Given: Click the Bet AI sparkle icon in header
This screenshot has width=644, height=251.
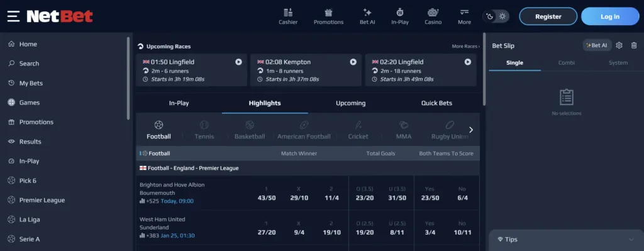Looking at the screenshot, I should tap(367, 13).
